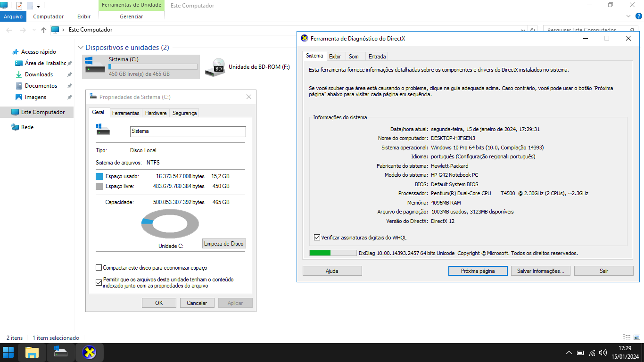Click the drive icon in the Propriedades title bar
This screenshot has height=362, width=644.
[93, 97]
